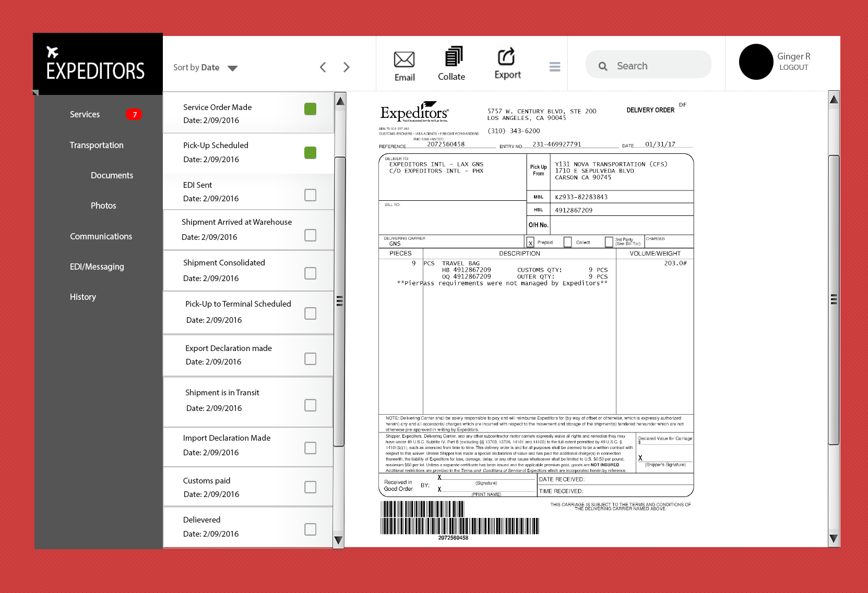Click the Export share icon
Screen dimensions: 868x593
coord(506,56)
